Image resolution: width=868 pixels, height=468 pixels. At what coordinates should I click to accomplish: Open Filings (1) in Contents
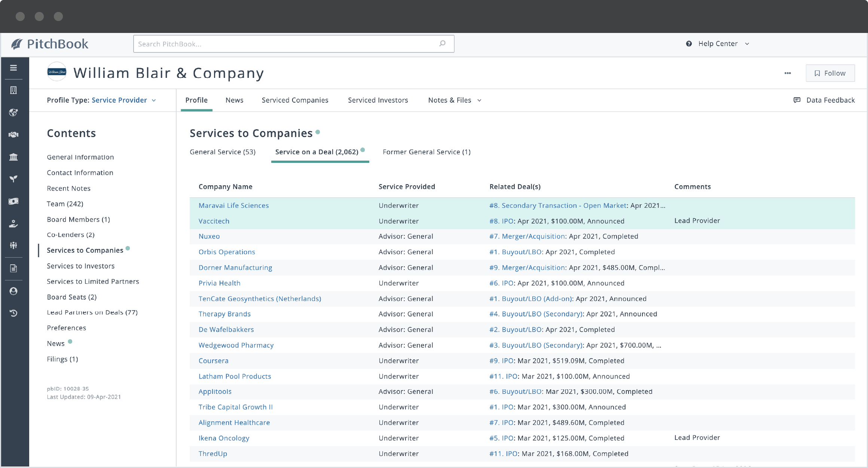62,359
